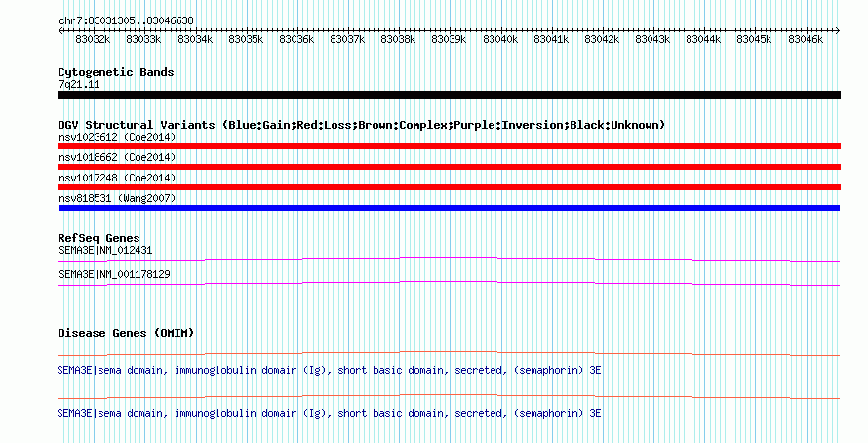Click the Cytogenetic Bands track heading
The width and height of the screenshot is (868, 443).
[x=116, y=72]
